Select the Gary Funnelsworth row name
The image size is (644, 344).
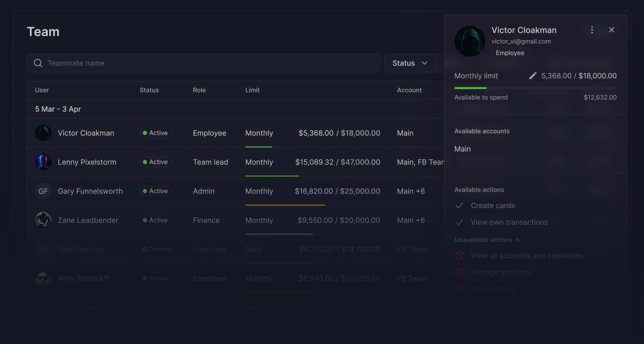tap(90, 191)
